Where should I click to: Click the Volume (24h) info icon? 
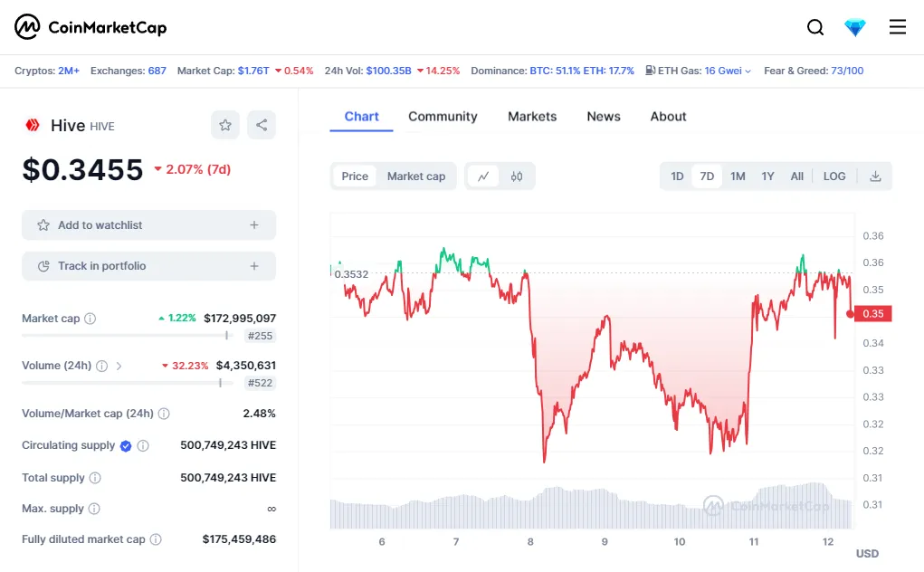(102, 366)
